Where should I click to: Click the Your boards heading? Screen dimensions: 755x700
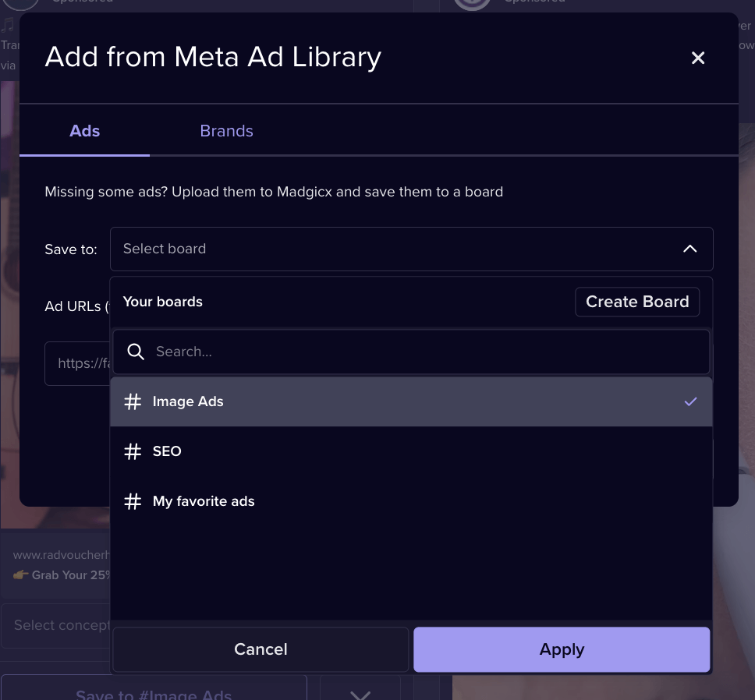(163, 302)
